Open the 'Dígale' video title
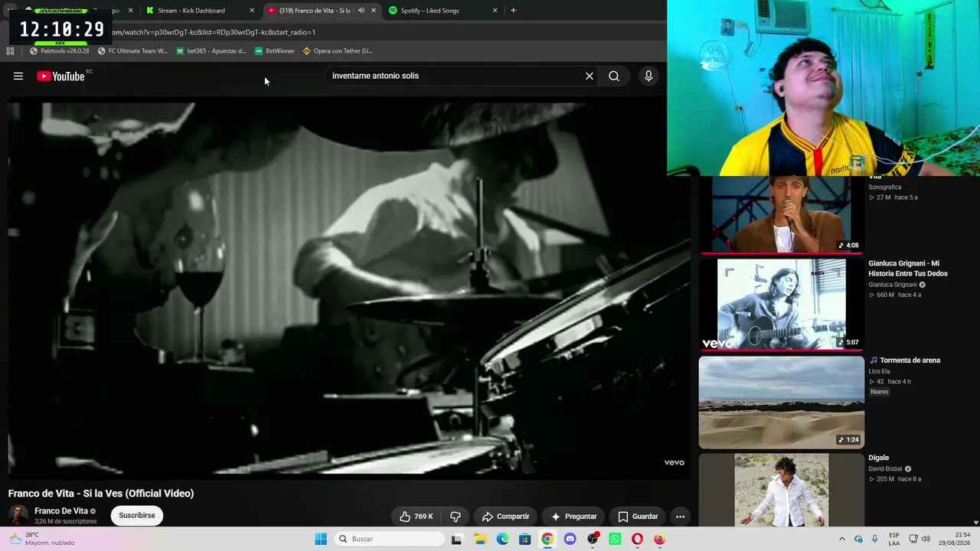The width and height of the screenshot is (980, 551). (879, 458)
